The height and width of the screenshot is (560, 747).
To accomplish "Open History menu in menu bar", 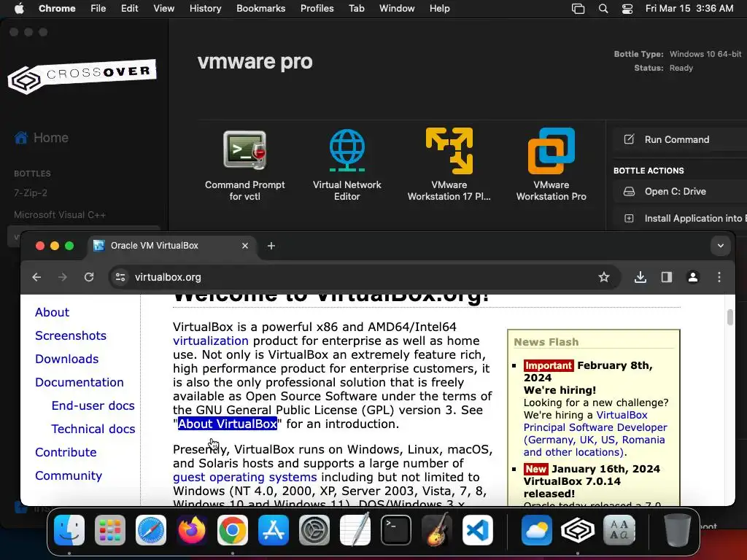I will coord(205,9).
